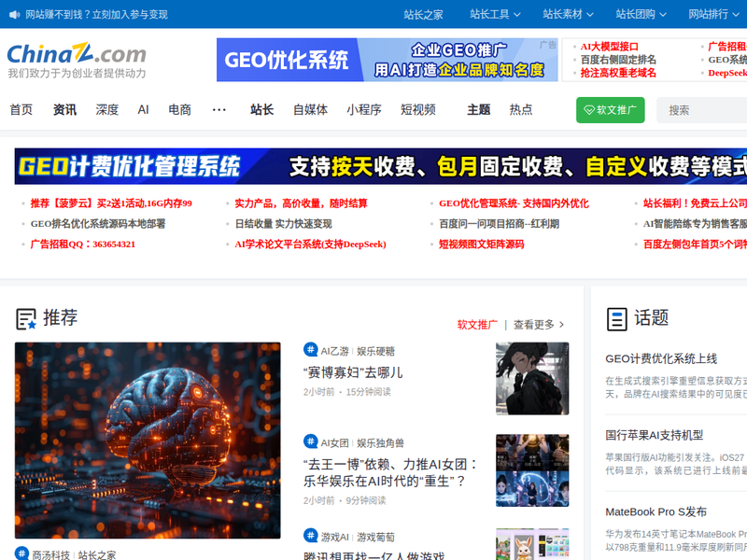Open the GEO优化系统 banner ad
Viewport: 747px width, 560px height.
pos(387,60)
